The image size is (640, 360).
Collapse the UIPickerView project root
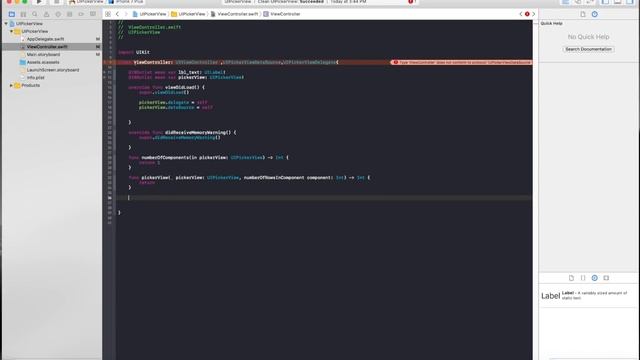(x=6, y=24)
